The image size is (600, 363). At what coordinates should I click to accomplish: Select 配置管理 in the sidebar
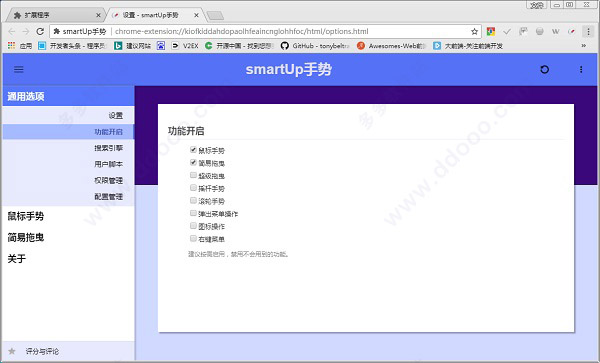[68, 197]
